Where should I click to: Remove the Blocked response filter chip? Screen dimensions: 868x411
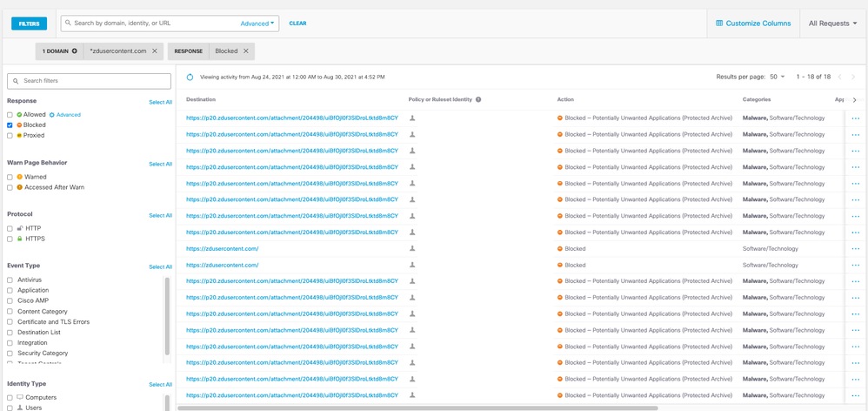coord(246,51)
